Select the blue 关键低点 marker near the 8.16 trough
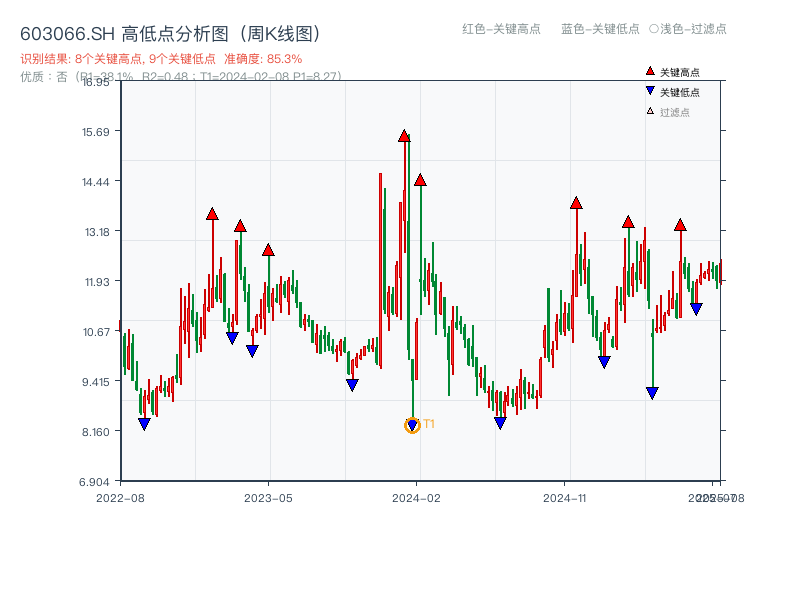The image size is (800, 600). click(x=500, y=424)
